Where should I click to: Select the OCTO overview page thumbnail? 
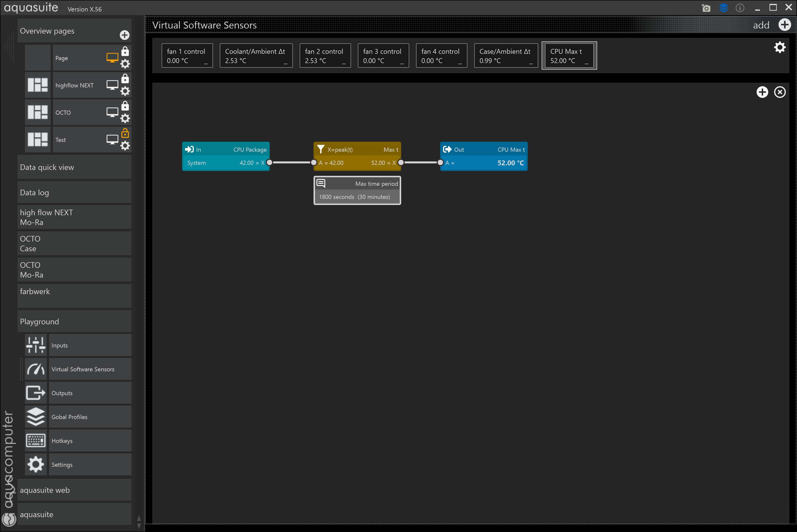coord(38,112)
